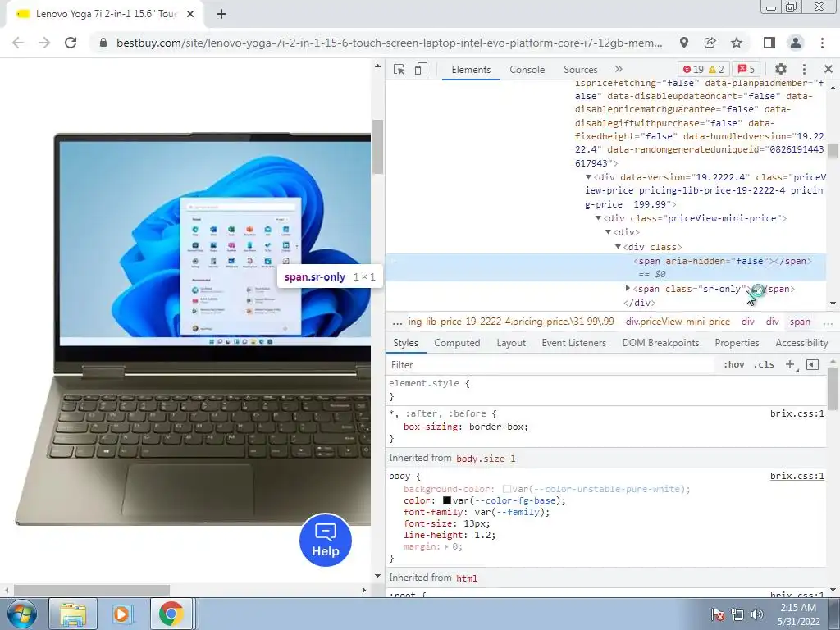Open the Event Listeners tab
This screenshot has height=630, width=840.
tap(573, 343)
